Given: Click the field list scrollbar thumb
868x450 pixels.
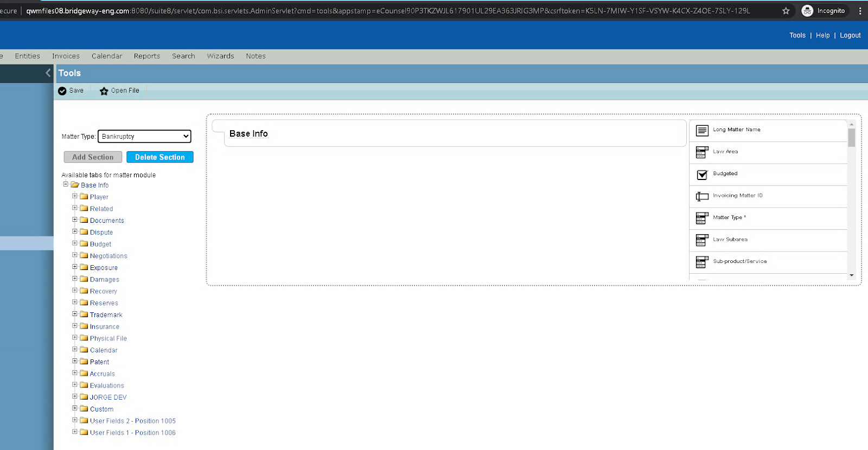Looking at the screenshot, I should pos(852,138).
